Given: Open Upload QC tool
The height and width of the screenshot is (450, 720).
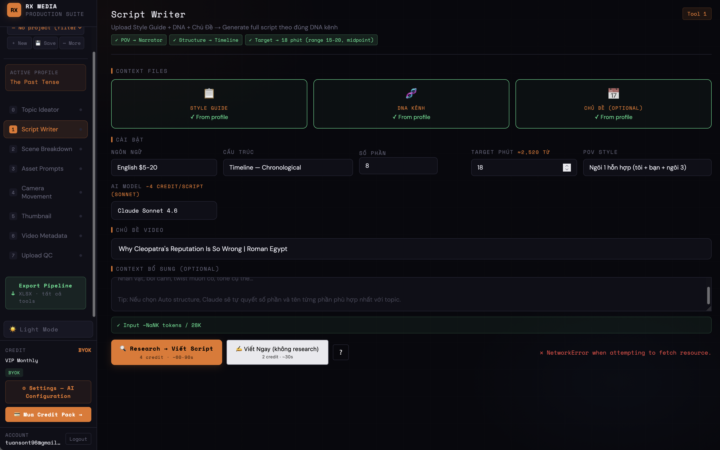Looking at the screenshot, I should pyautogui.click(x=45, y=256).
